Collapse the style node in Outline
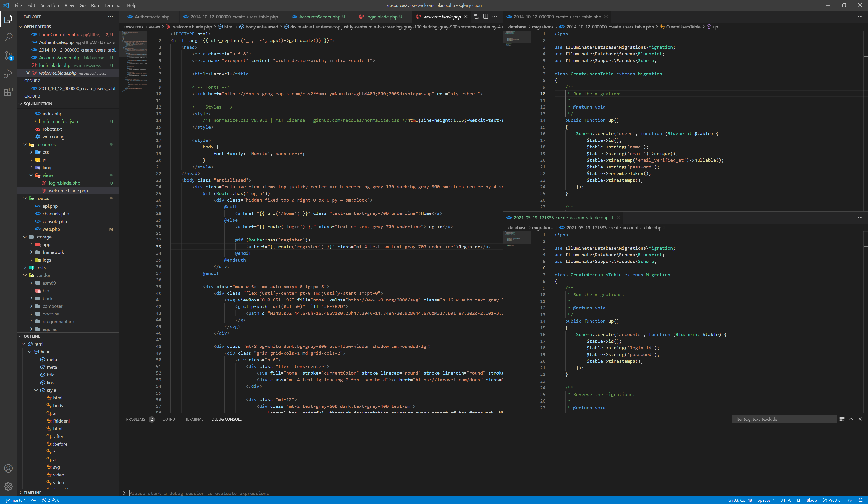 click(36, 390)
